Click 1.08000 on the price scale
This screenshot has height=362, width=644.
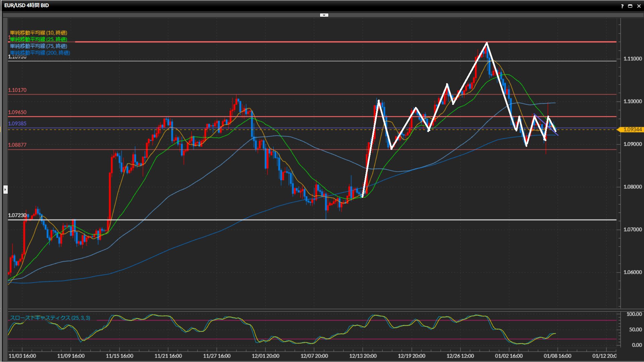coord(632,187)
